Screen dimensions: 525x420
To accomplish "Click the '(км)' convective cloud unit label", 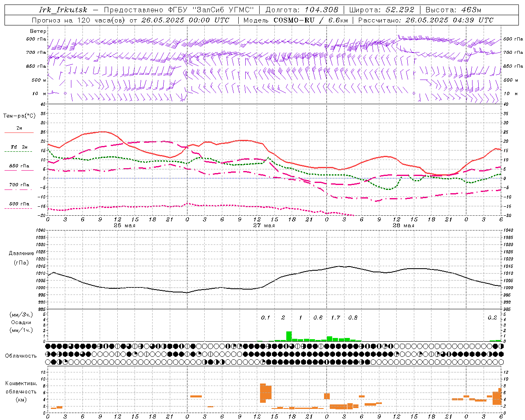I will tap(21, 399).
